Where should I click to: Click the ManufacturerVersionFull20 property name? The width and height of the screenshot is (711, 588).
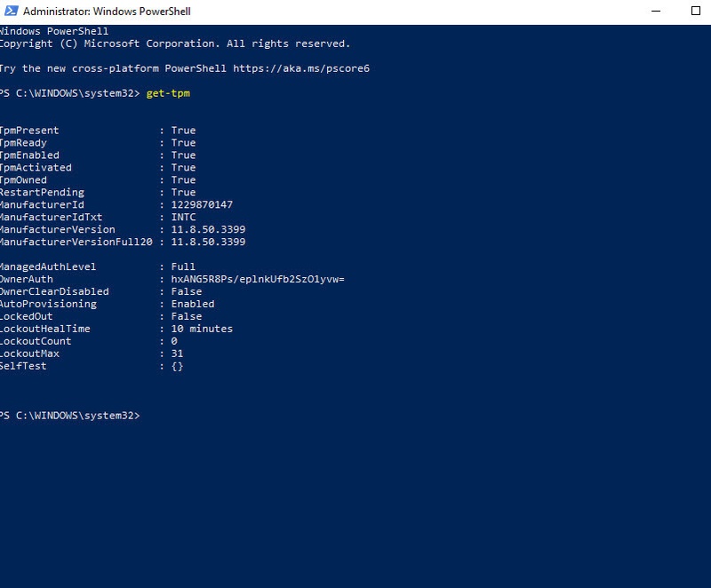coord(76,242)
